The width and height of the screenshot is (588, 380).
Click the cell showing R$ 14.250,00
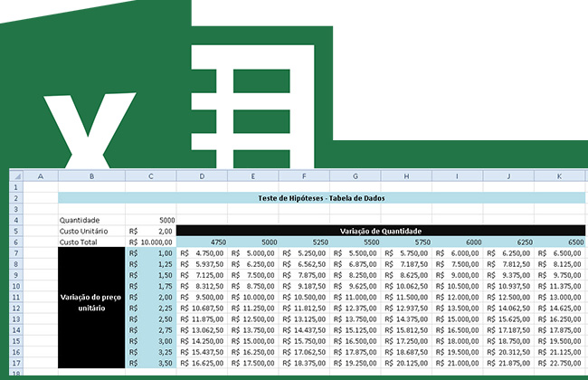click(202, 341)
